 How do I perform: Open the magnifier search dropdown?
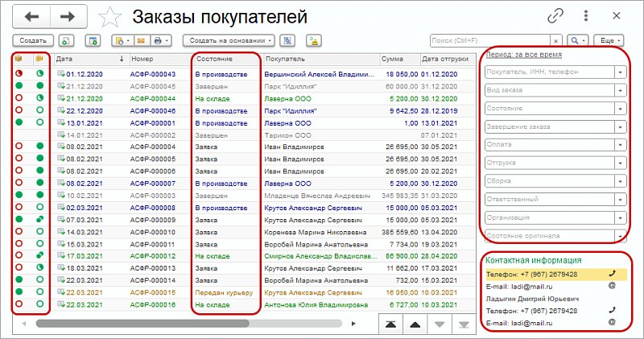(577, 41)
